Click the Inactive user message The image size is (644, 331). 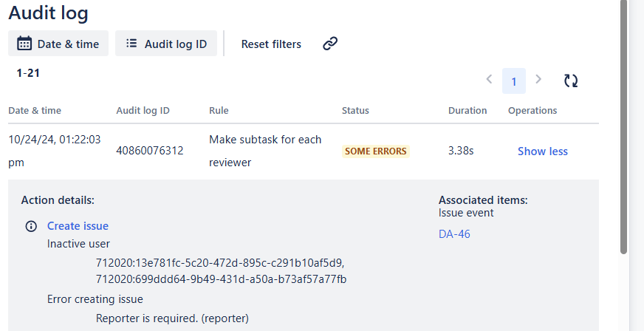pos(78,244)
